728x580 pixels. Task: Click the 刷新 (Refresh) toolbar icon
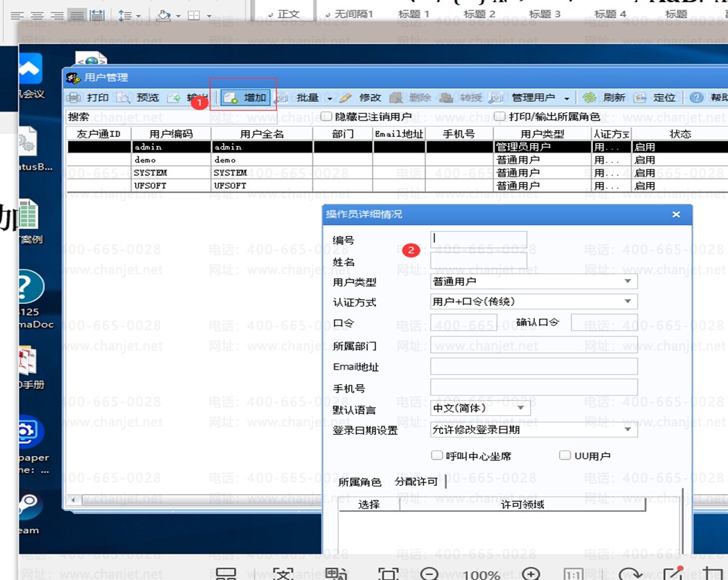pyautogui.click(x=589, y=98)
